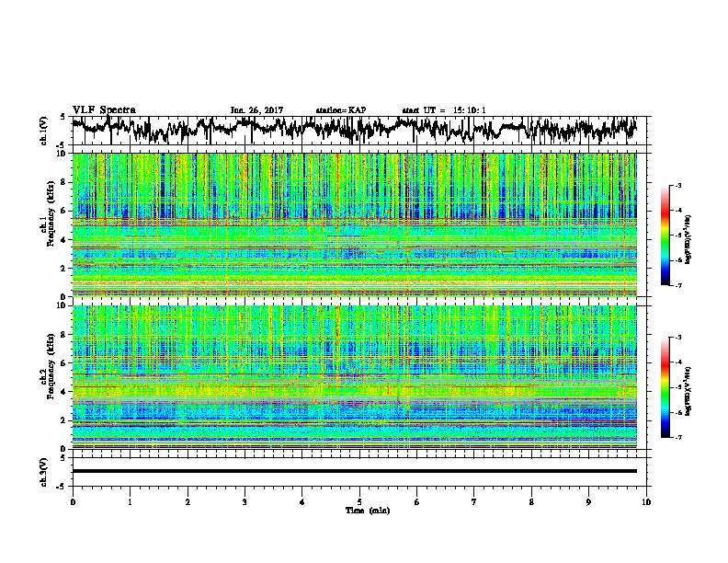
Task: Click the "ch.3(V)" axis label
Action: pos(44,472)
